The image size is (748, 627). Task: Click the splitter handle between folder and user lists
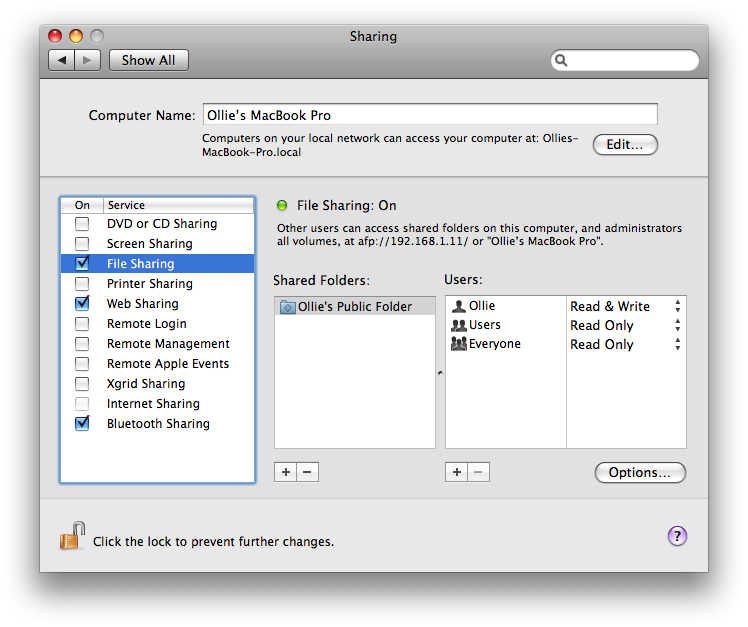point(440,373)
